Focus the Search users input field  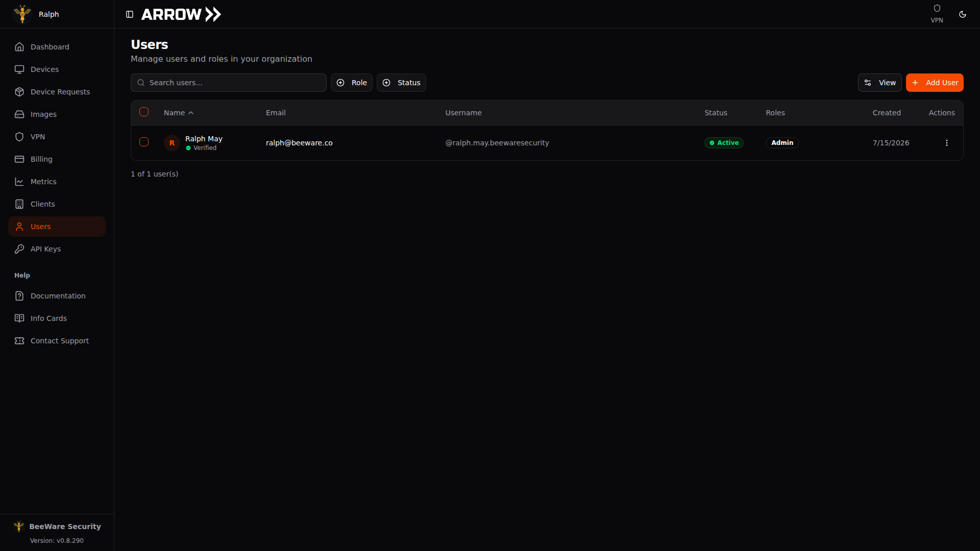coord(229,83)
